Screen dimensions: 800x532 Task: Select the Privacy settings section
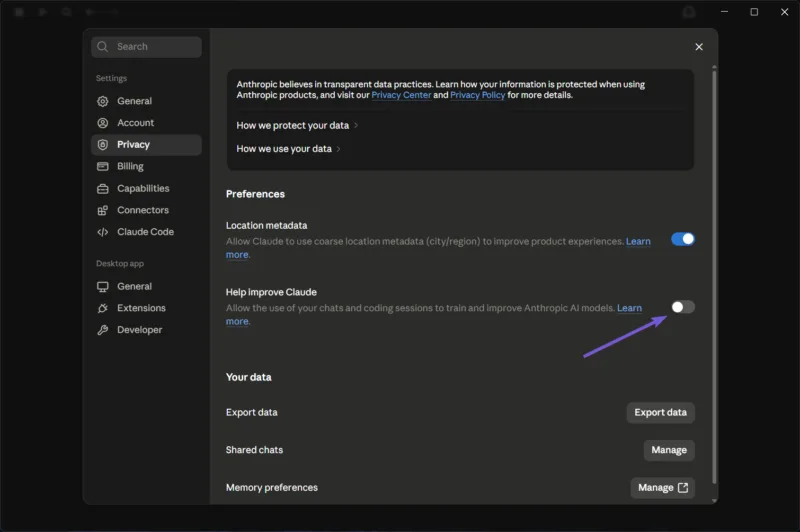[146, 145]
